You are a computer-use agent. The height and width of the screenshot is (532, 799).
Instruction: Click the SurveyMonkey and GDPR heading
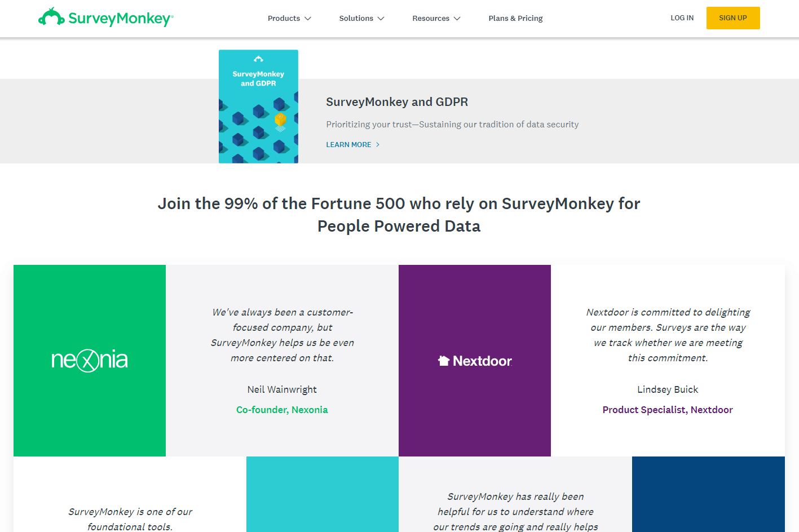pos(397,102)
